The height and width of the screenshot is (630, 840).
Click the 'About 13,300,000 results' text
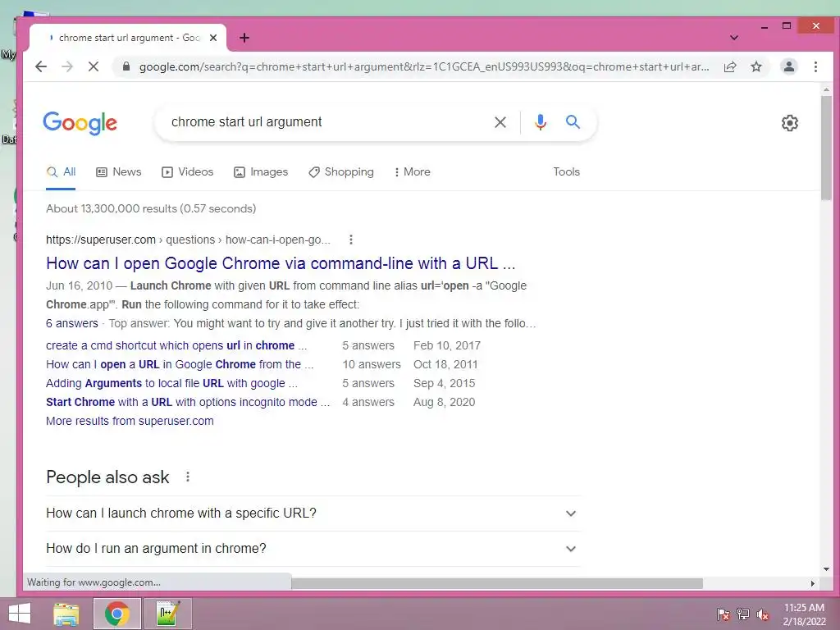pos(112,208)
